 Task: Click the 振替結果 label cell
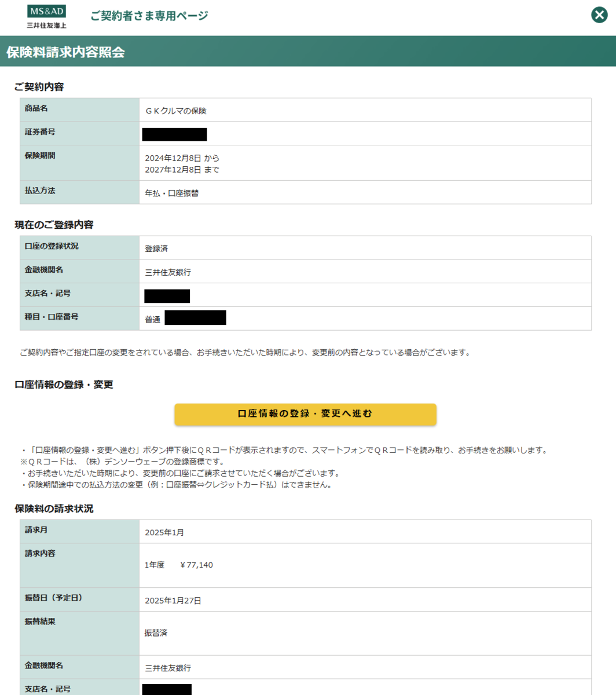[x=80, y=634]
